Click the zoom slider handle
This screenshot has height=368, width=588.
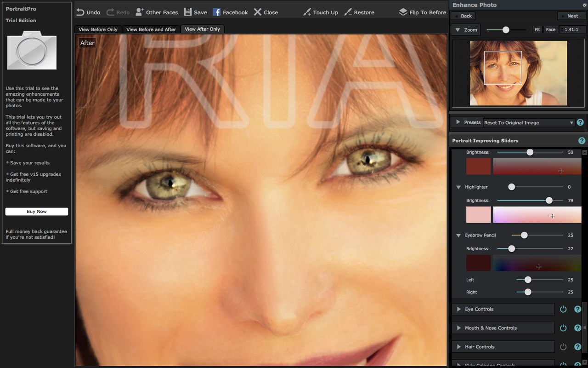click(506, 29)
